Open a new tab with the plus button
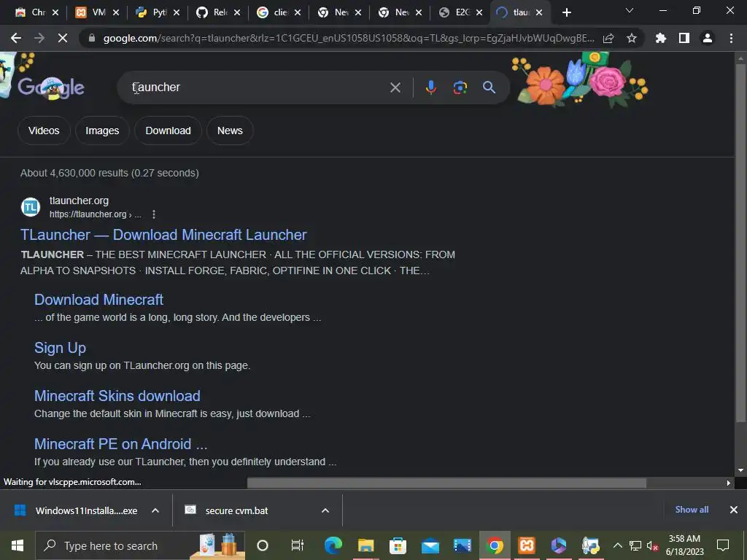 (x=566, y=12)
